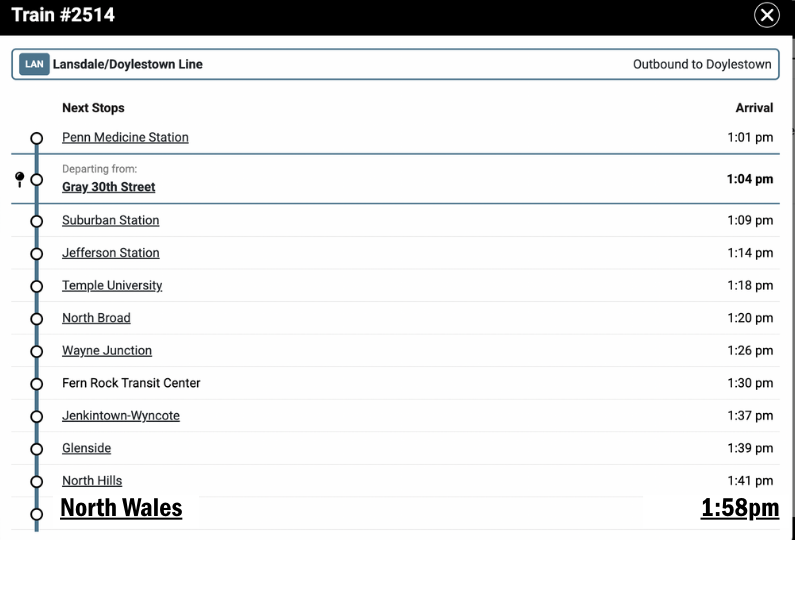
Task: Click the Fern Rock Transit Center stop
Action: 131,383
